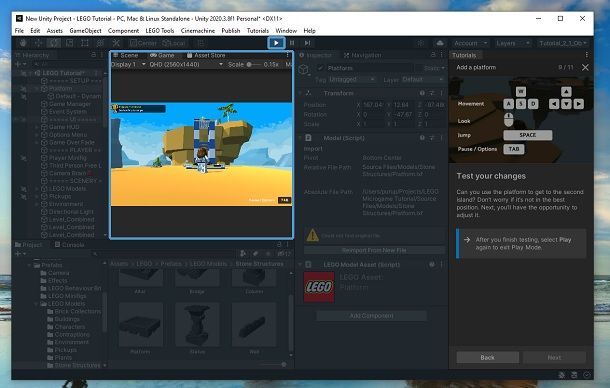Screen dimensions: 610x388
Task: Open the File menu
Action: click(19, 31)
